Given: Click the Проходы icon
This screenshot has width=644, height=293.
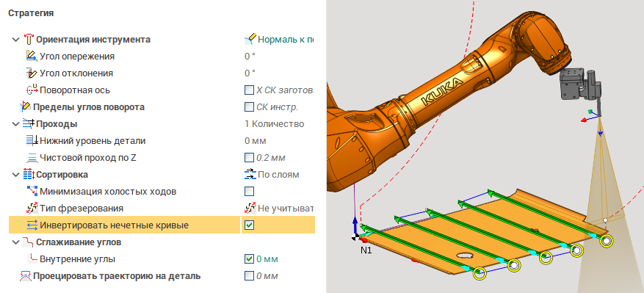Looking at the screenshot, I should point(29,123).
